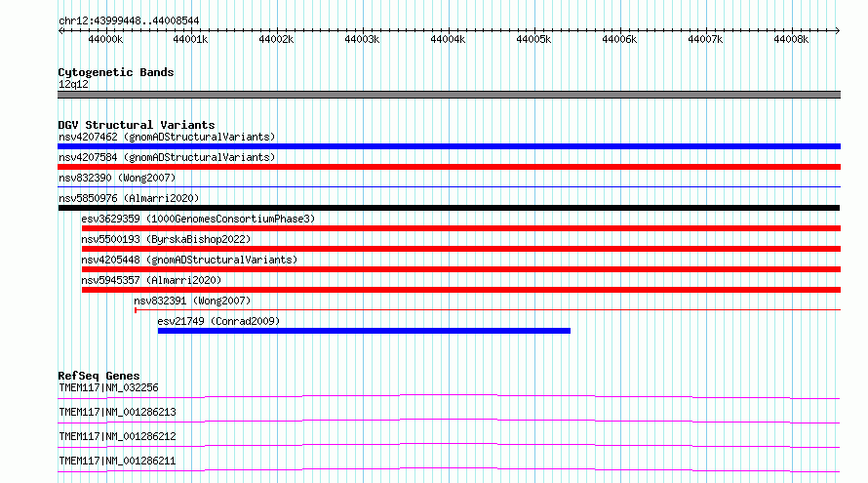Click the 44004k ruler position label
The image size is (868, 483).
pyautogui.click(x=448, y=40)
